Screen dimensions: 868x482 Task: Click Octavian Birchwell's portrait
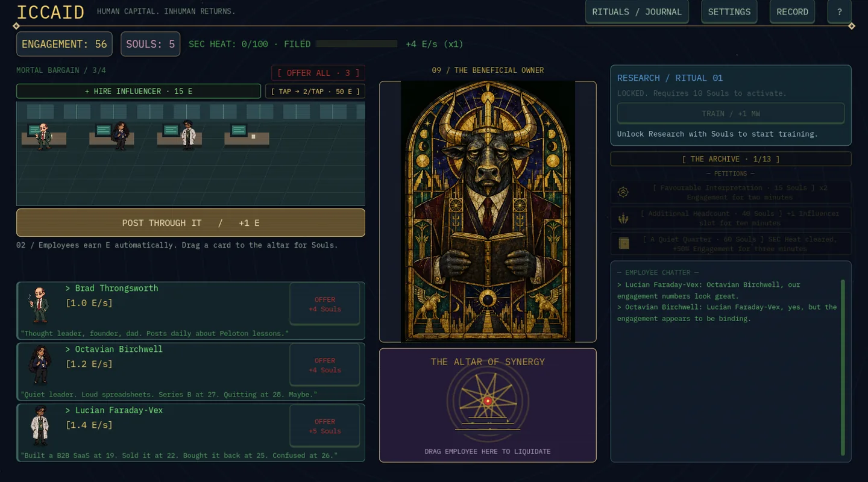[39, 365]
